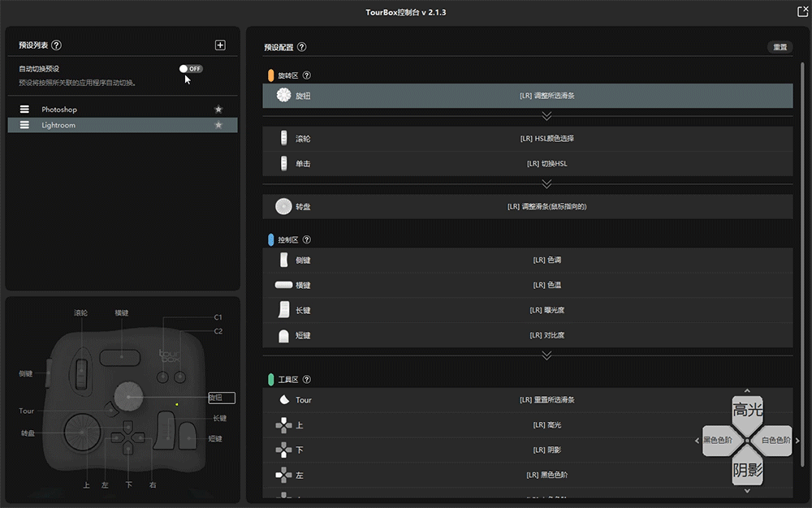Click 黑色色阶 on the d-pad overlay
Viewport: 812px width, 508px height.
718,440
